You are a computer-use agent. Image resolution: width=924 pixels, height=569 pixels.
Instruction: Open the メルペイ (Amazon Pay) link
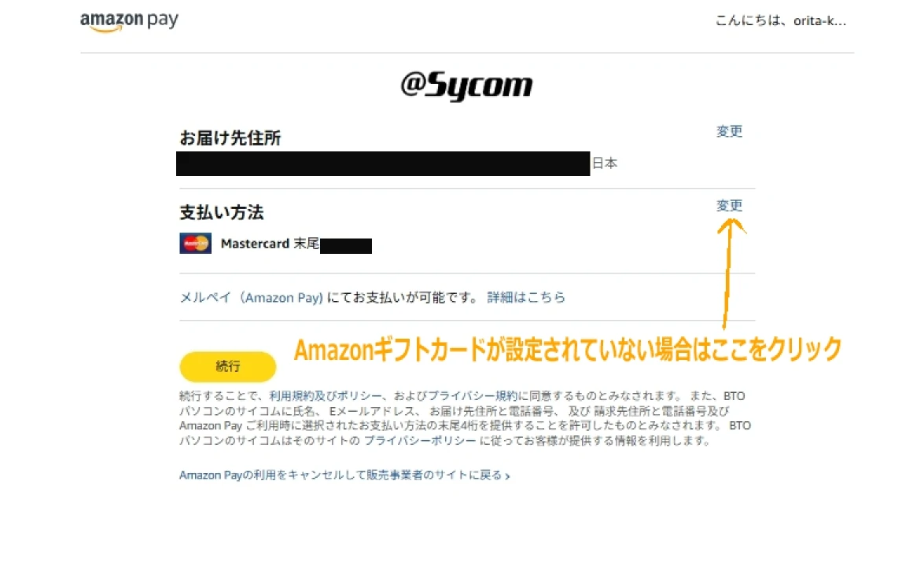point(252,297)
